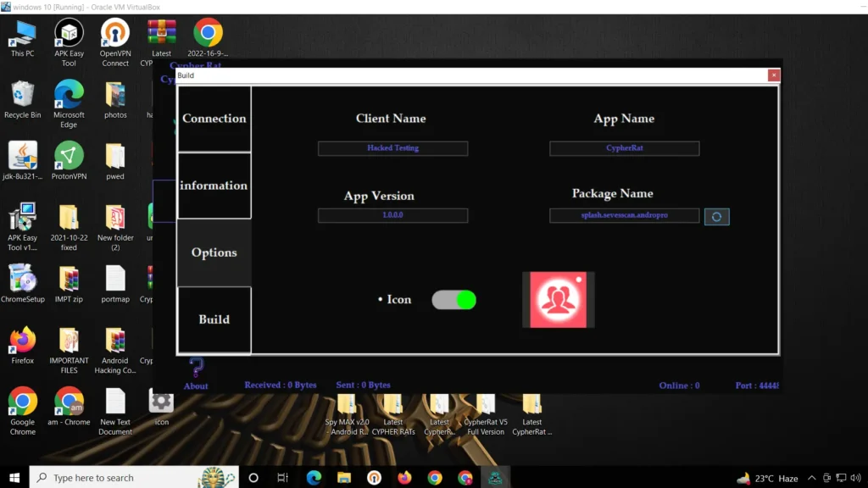Open APK Easy Tool v1 setup icon
Image resolution: width=868 pixels, height=488 pixels.
[x=23, y=227]
